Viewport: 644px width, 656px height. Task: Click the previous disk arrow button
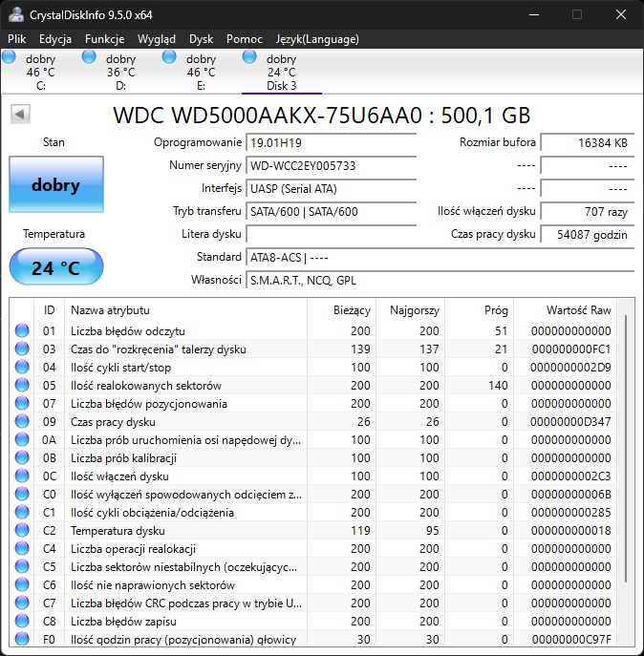click(20, 115)
